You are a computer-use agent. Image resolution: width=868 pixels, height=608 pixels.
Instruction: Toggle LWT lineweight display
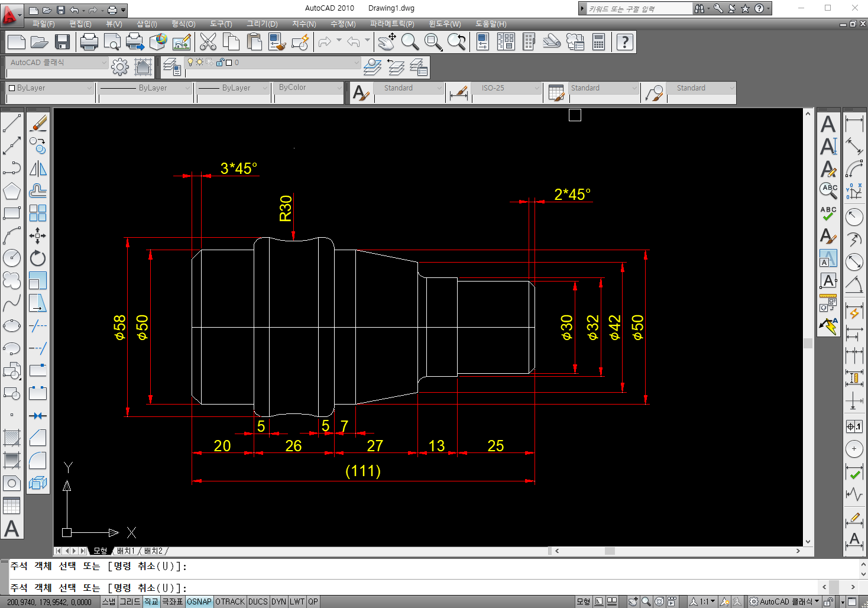pos(297,601)
